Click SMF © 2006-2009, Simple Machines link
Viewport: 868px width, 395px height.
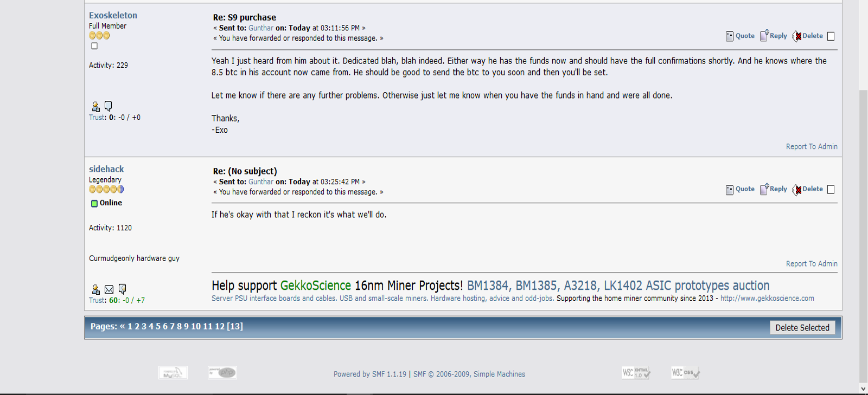[469, 374]
